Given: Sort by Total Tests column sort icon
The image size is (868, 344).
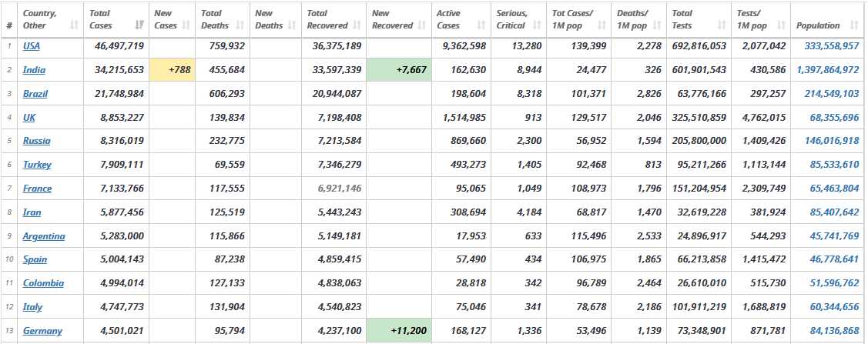Looking at the screenshot, I should [722, 25].
